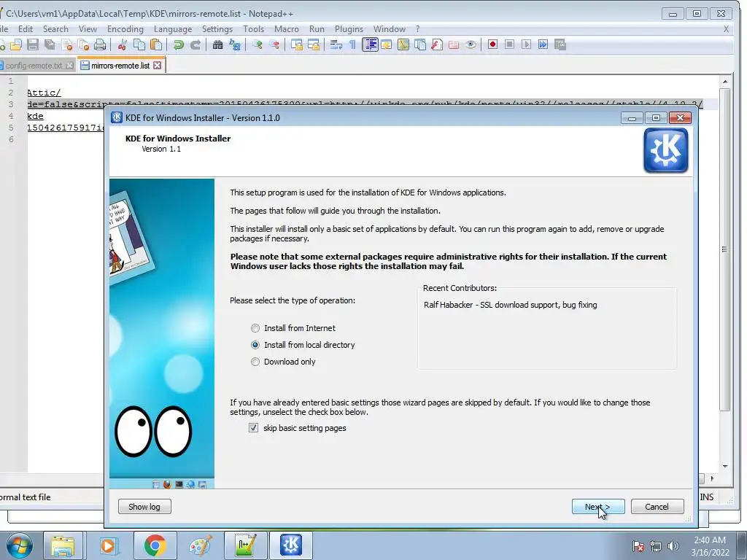This screenshot has width=747, height=560.
Task: Click the Notepad++ vertical scrollbar down arrow
Action: [x=724, y=466]
